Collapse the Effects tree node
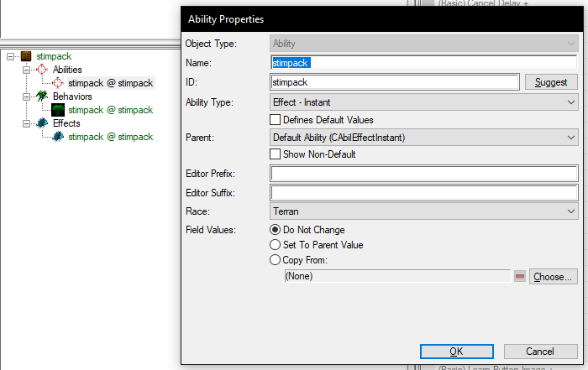The image size is (588, 370). (x=26, y=123)
